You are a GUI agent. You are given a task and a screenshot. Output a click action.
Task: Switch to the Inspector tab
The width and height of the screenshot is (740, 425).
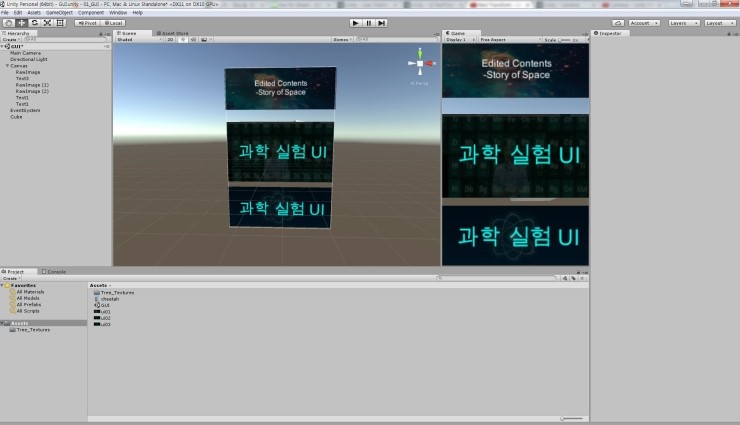tap(610, 33)
